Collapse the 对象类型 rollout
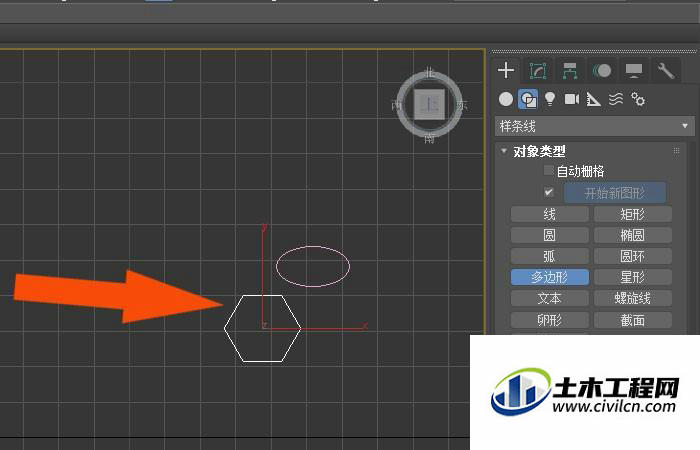 (504, 151)
